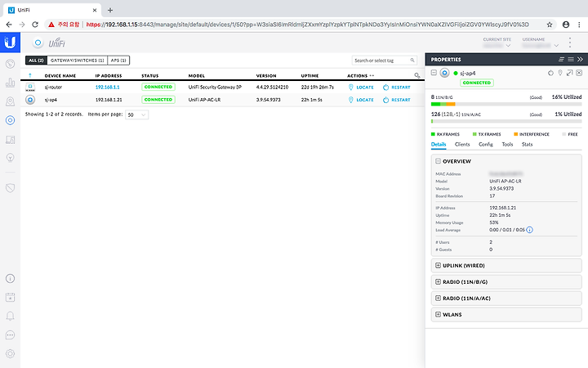The width and height of the screenshot is (588, 368).
Task: Reload the browser page
Action: pyautogui.click(x=35, y=25)
